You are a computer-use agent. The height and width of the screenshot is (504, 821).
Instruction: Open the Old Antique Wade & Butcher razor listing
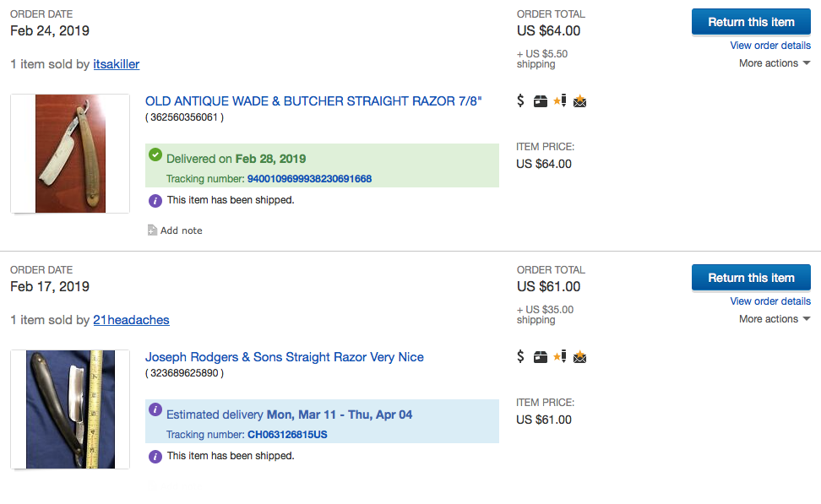click(313, 101)
